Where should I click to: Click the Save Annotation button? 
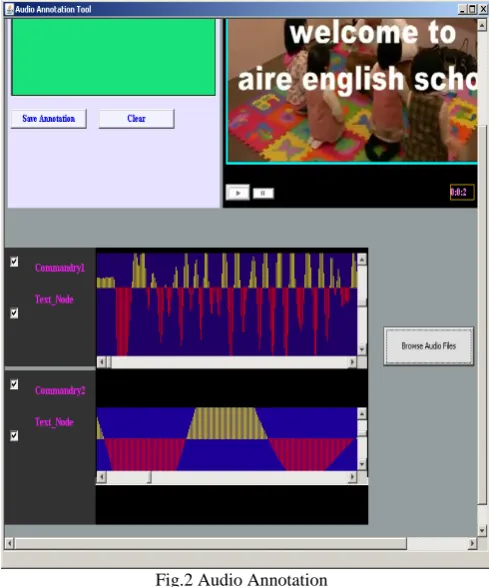tap(49, 119)
